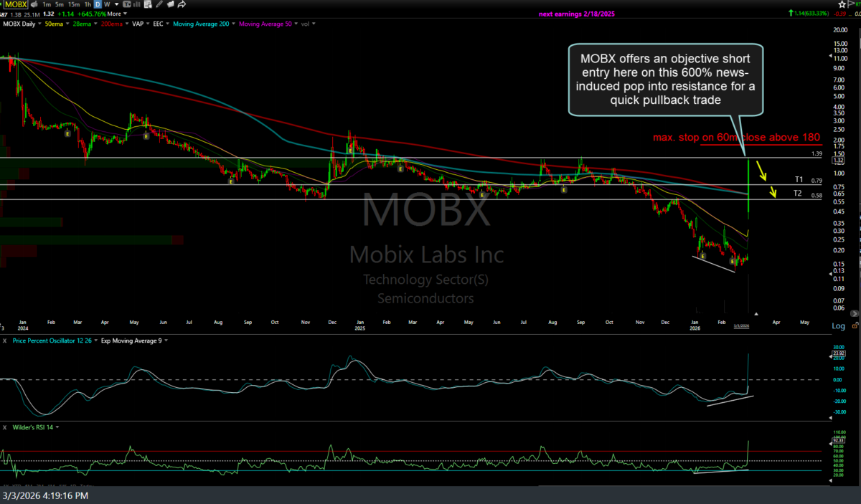Click the next earnings 2/18/2025 label
Screen dimensions: 861x504
tap(576, 14)
